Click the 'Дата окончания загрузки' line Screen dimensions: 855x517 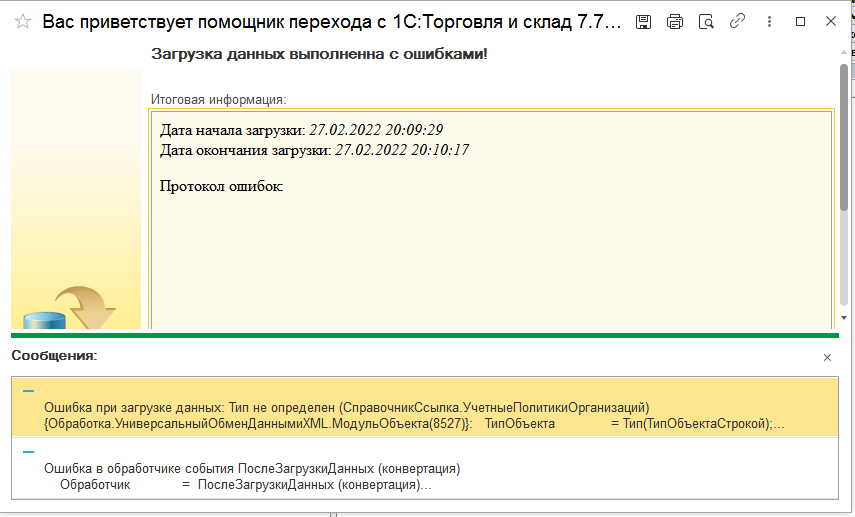314,150
